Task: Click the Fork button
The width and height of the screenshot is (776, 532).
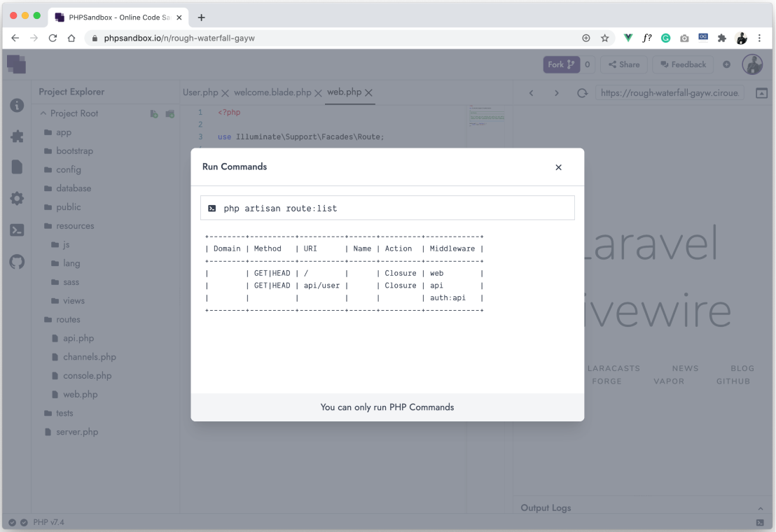Action: tap(560, 64)
